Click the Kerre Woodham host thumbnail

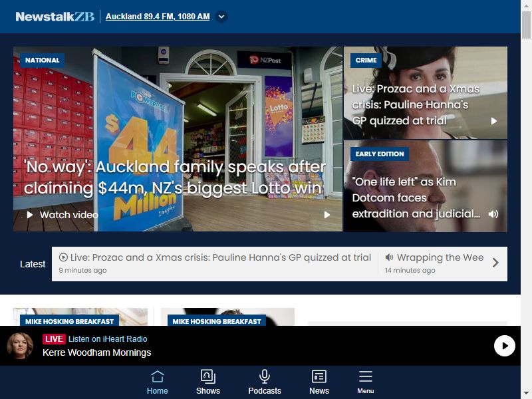(x=20, y=346)
